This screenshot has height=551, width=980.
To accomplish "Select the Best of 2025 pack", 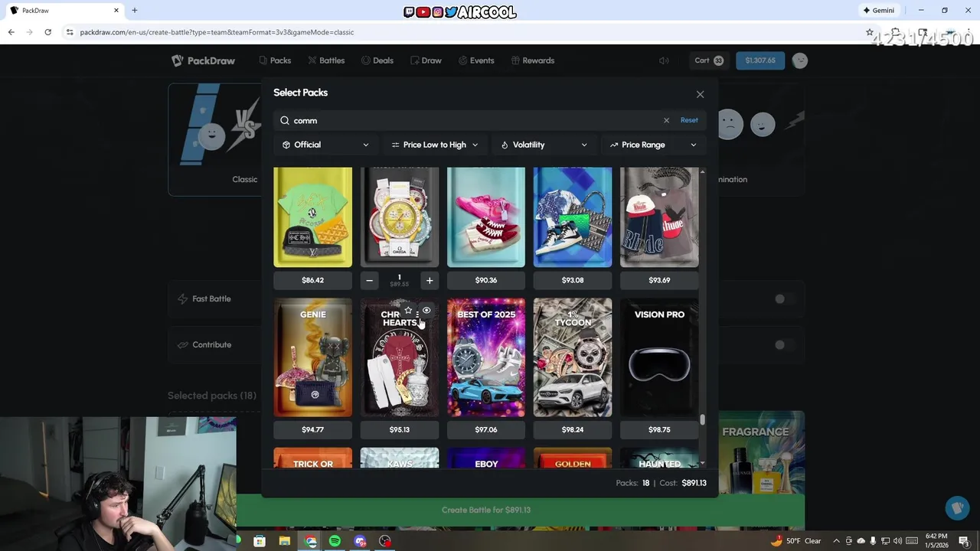I will pos(485,357).
